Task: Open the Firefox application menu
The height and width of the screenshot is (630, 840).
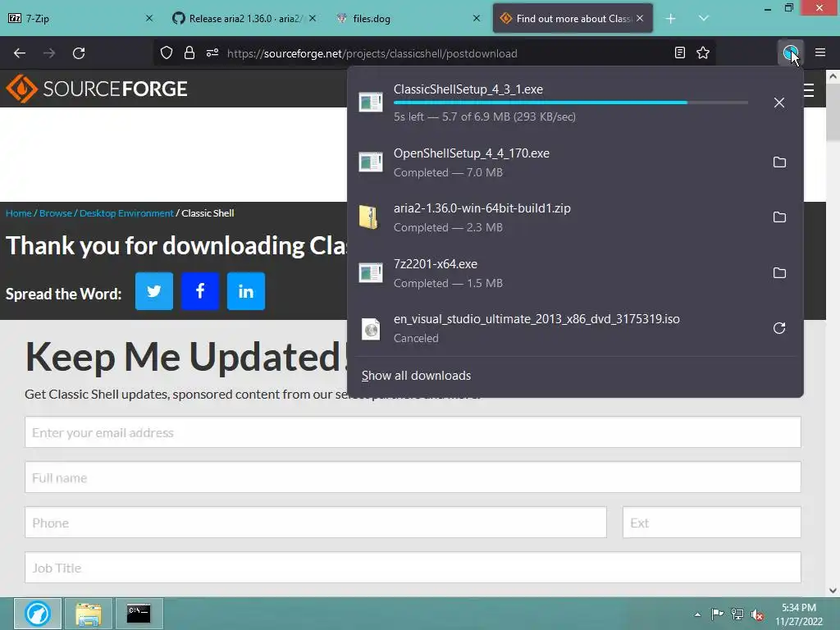Action: click(820, 53)
